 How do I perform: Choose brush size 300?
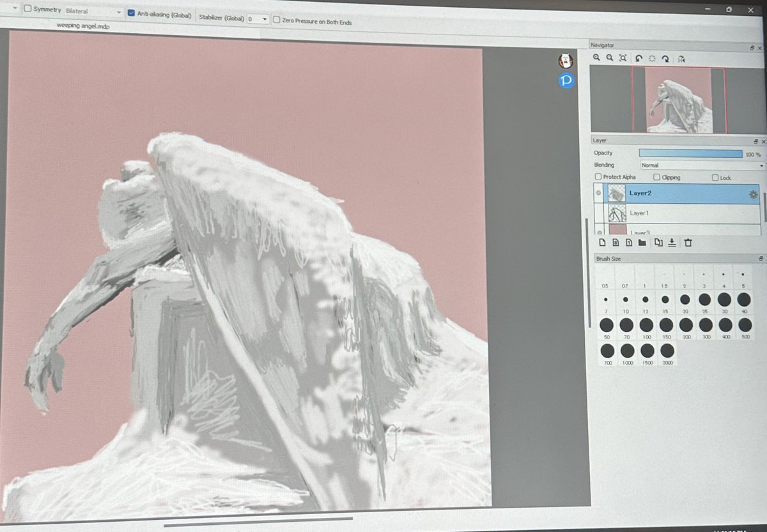(x=706, y=329)
